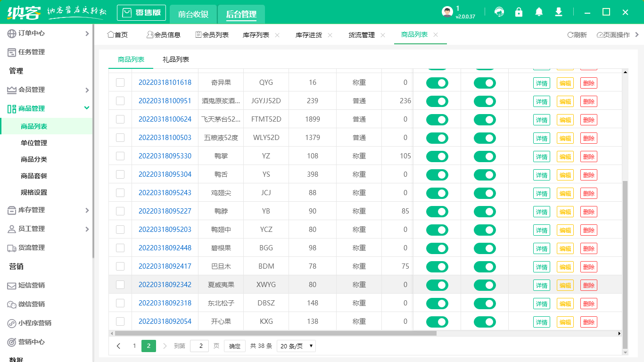Screen dimensions: 644x362
Task: Click 详情 for 鸭掌
Action: click(x=541, y=156)
